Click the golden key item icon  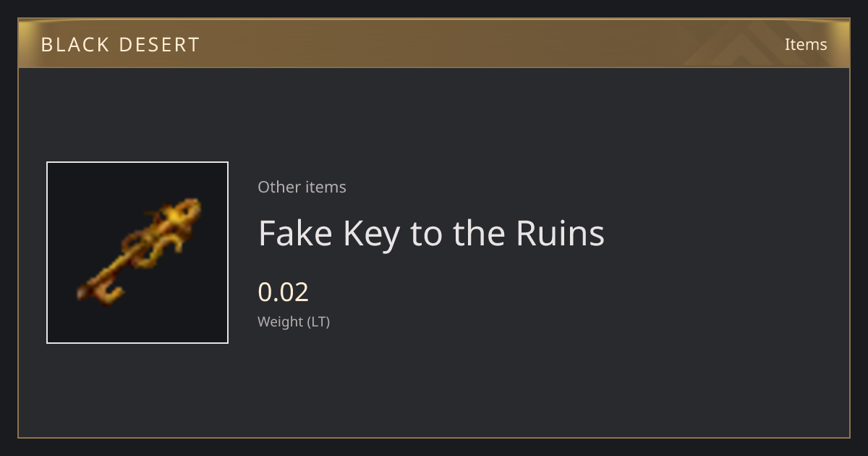139,251
